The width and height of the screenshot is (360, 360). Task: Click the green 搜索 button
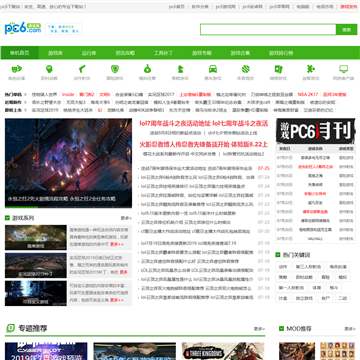(346, 29)
